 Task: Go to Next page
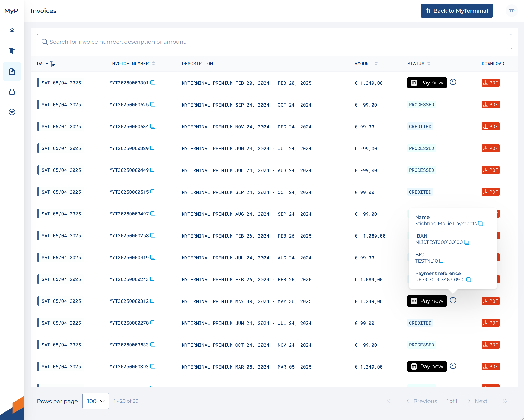[477, 401]
